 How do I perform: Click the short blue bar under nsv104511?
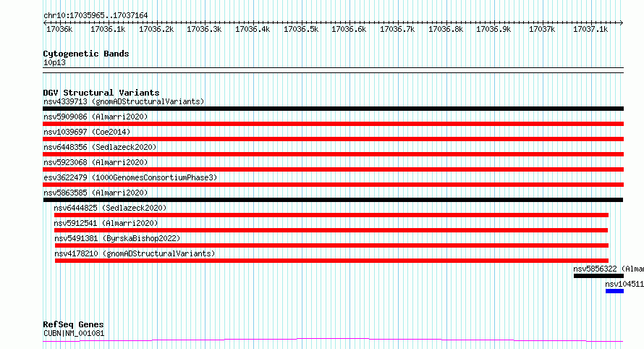[x=614, y=291]
